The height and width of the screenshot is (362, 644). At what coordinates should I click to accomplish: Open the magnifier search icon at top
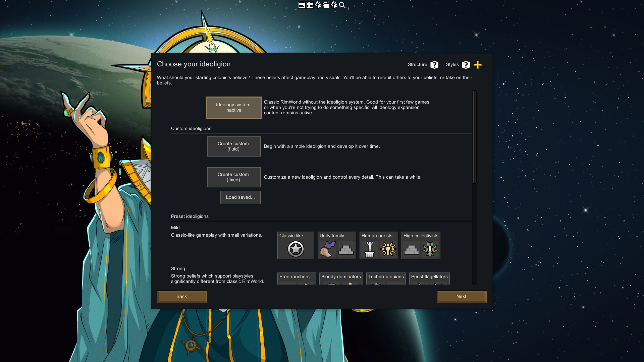click(342, 5)
